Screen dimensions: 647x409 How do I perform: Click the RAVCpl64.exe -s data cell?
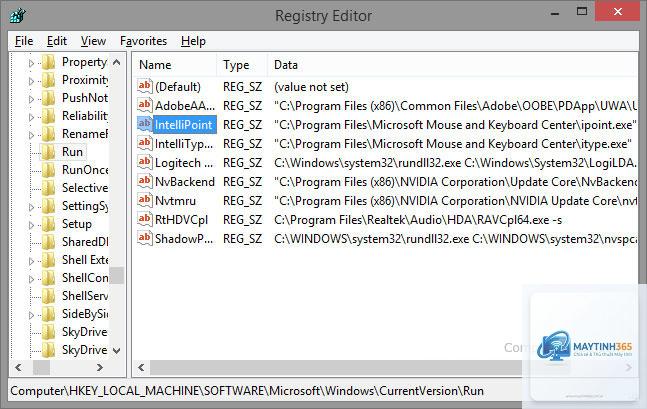[418, 220]
